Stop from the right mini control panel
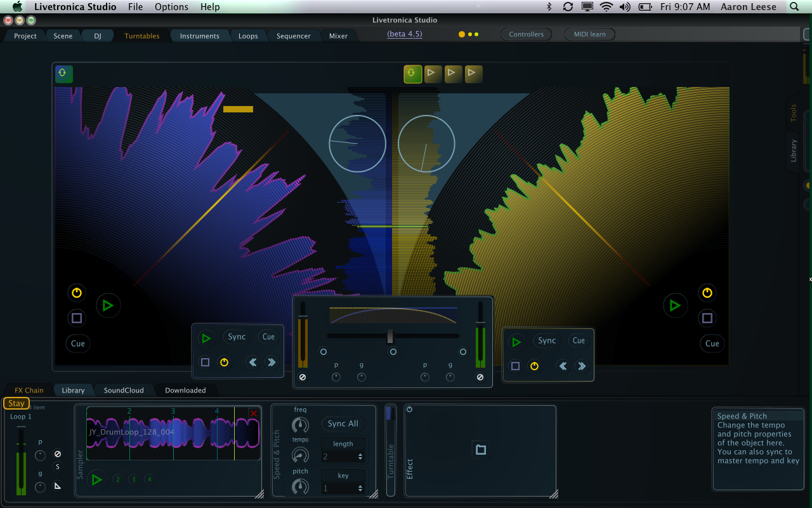 [515, 366]
